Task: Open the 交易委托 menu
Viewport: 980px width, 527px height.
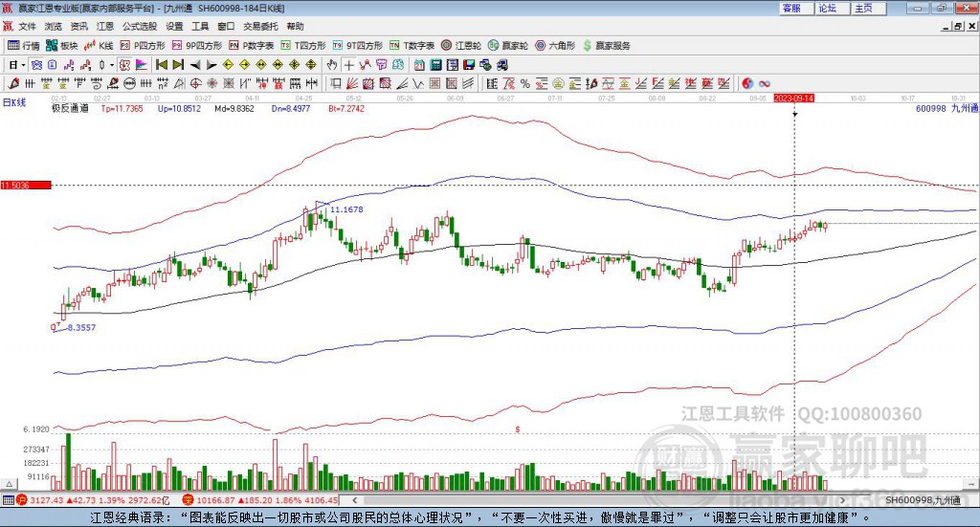Action: pos(260,26)
